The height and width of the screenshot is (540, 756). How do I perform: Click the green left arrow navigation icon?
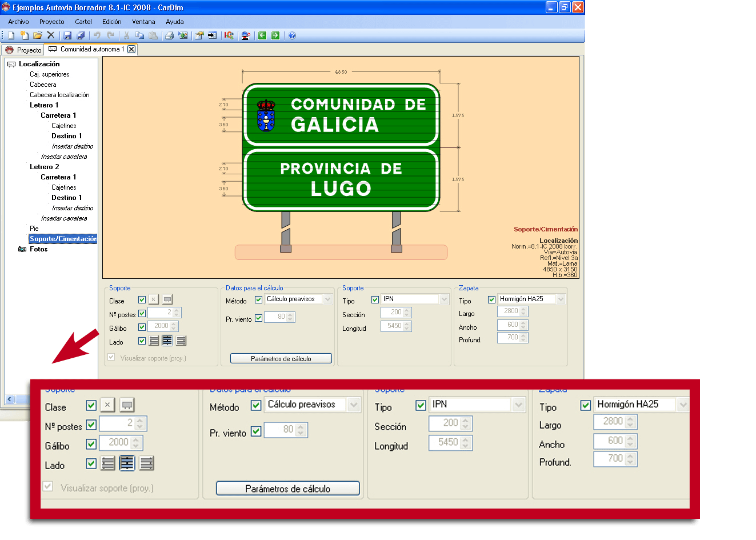click(262, 35)
